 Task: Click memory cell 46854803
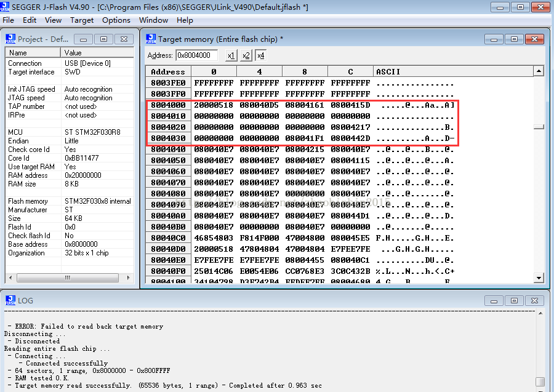(x=214, y=238)
